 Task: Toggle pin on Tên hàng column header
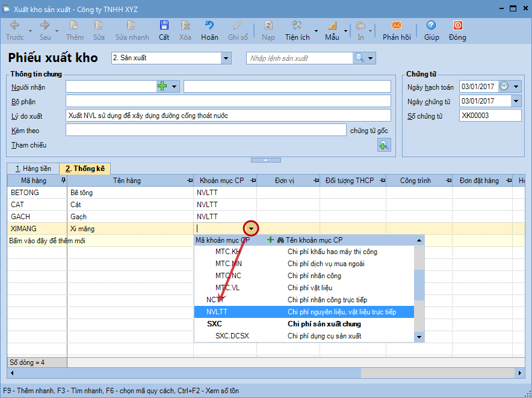coord(190,181)
